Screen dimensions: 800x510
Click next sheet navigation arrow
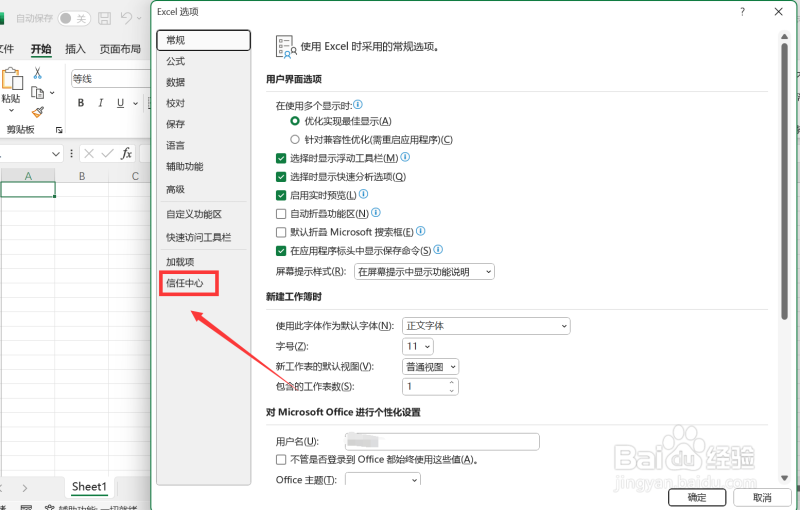[24, 488]
